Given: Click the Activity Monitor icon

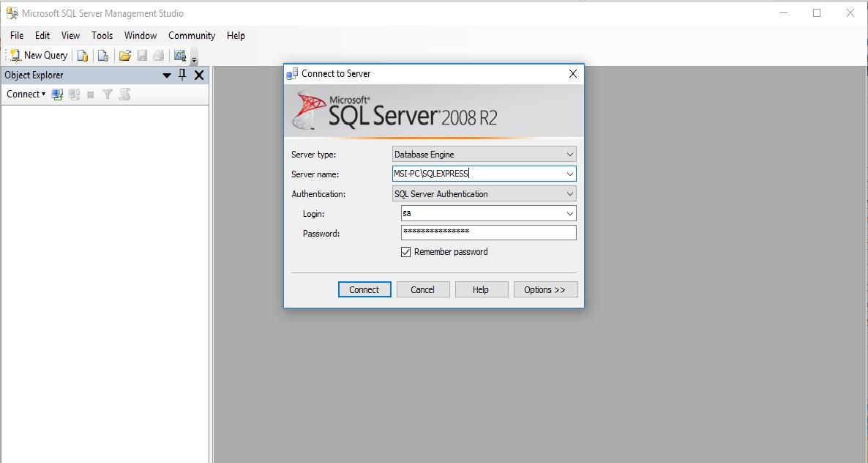Looking at the screenshot, I should tap(179, 56).
